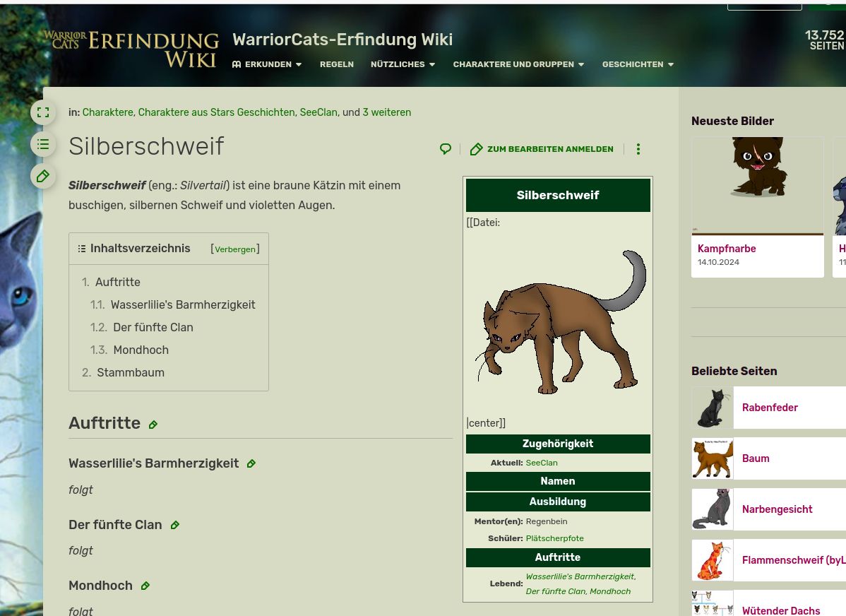
Task: Open the SeeClan link in infobox
Action: pos(542,463)
